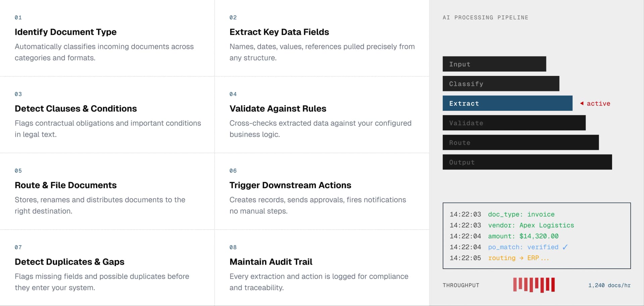
Task: Click the step number 06 label
Action: point(233,171)
